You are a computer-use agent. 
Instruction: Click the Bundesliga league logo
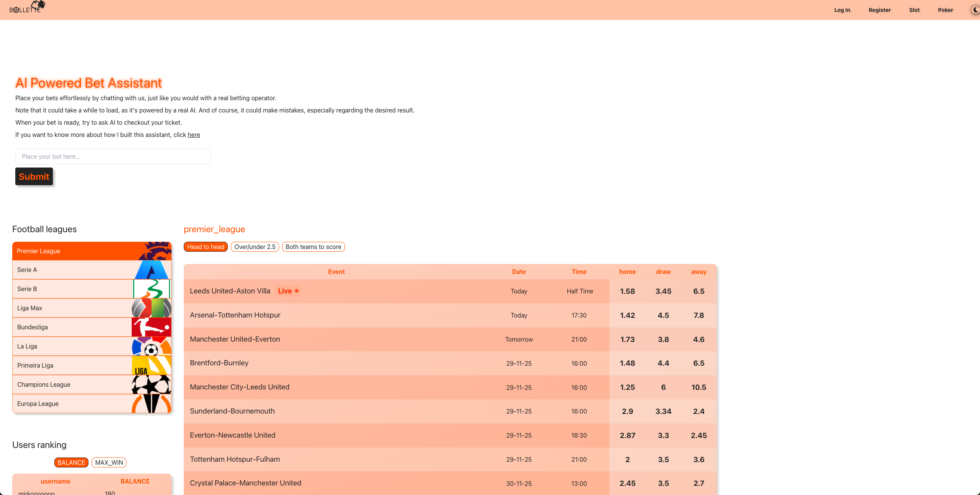152,327
